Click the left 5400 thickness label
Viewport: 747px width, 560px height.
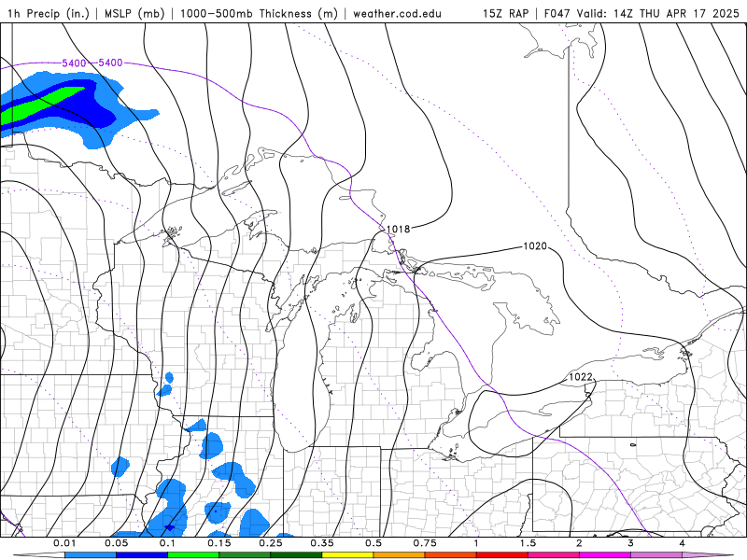pos(74,63)
